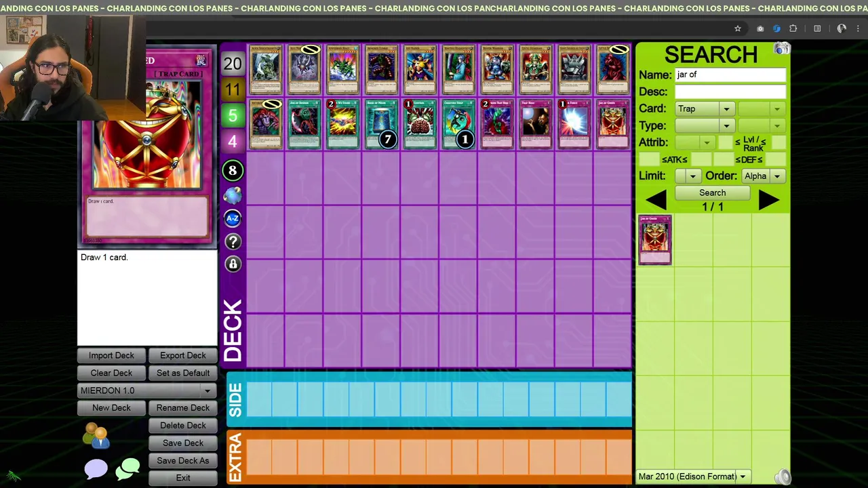
Task: Select the Beaver Warrior card in deck
Action: pos(497,70)
